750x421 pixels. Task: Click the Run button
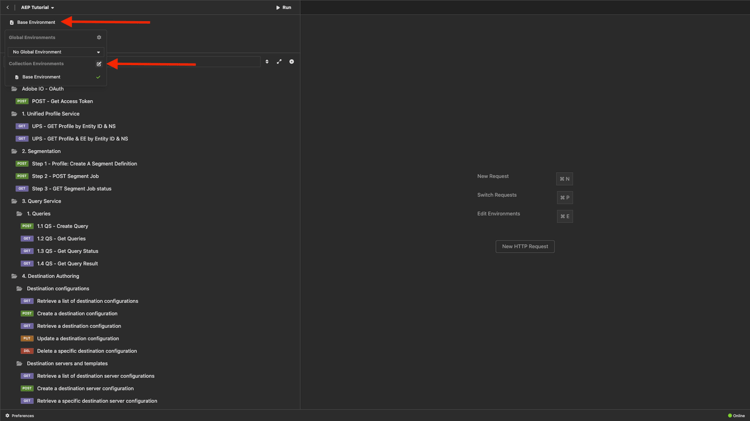pyautogui.click(x=284, y=8)
